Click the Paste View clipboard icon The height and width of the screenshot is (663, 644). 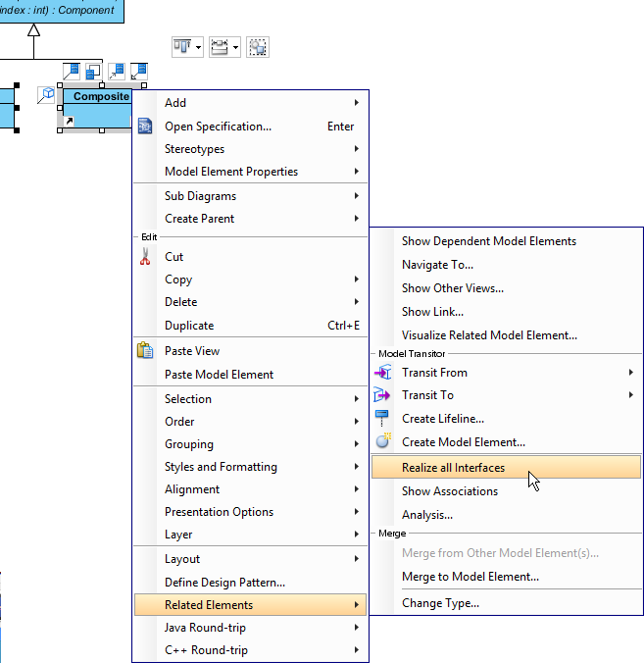(x=145, y=350)
